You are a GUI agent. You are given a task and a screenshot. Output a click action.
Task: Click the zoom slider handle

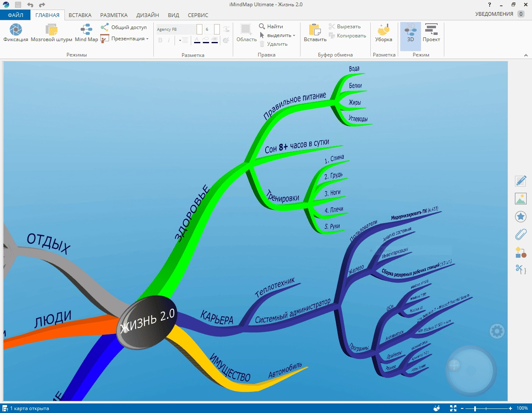point(475,408)
